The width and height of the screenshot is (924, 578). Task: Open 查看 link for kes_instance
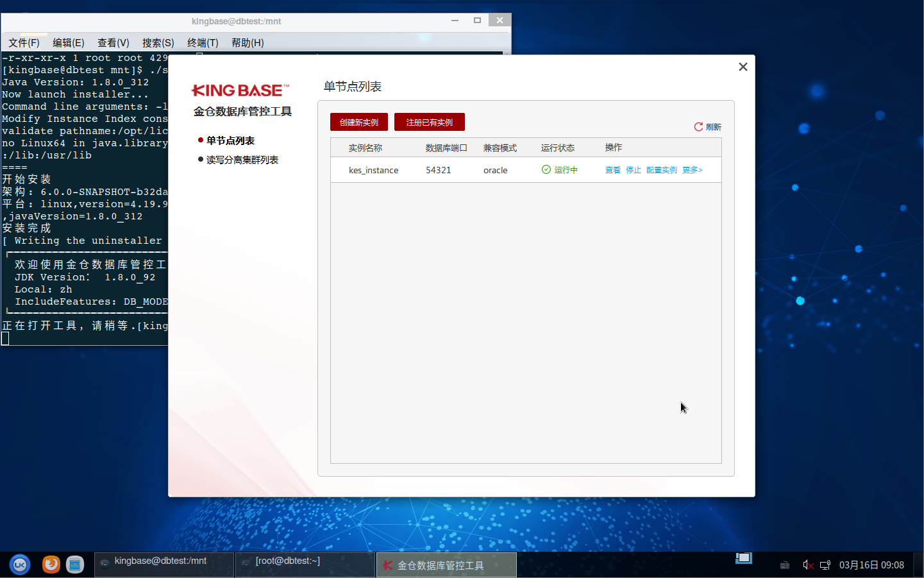613,170
